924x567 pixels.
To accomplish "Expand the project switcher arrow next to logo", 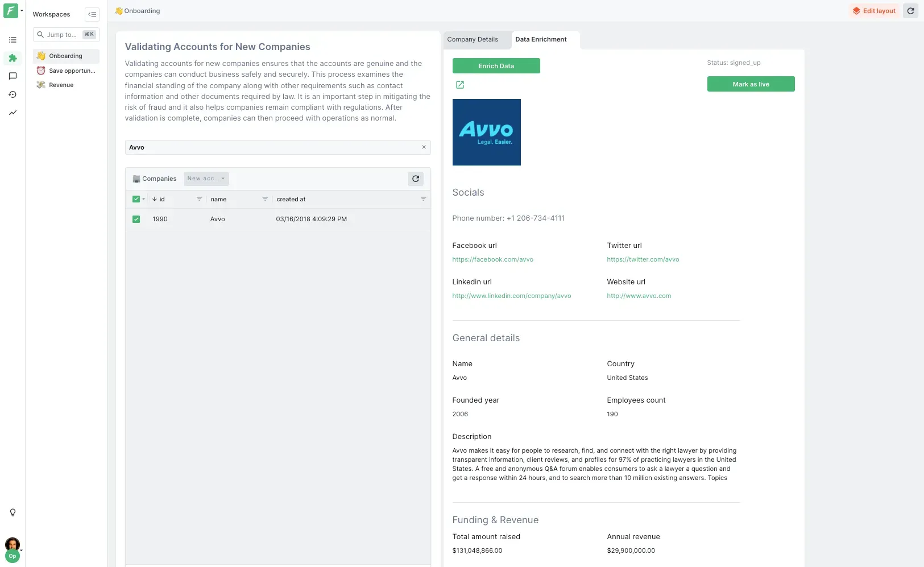I will (22, 11).
